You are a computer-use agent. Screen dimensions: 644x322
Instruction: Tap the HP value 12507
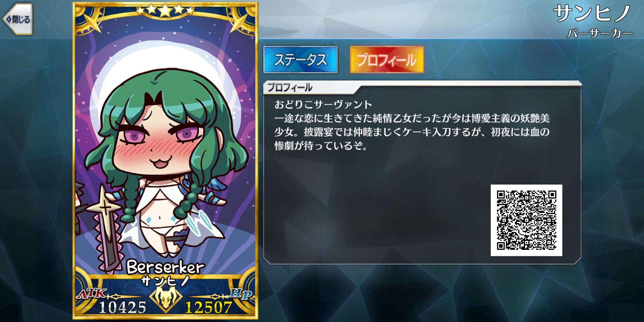(x=208, y=307)
